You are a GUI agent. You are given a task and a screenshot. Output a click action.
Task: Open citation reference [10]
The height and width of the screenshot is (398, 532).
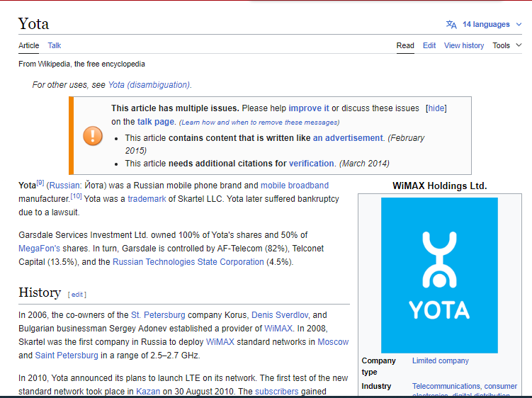[76, 196]
